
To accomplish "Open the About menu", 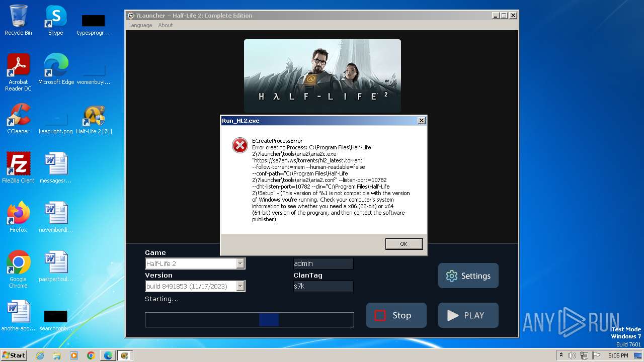I will [165, 25].
